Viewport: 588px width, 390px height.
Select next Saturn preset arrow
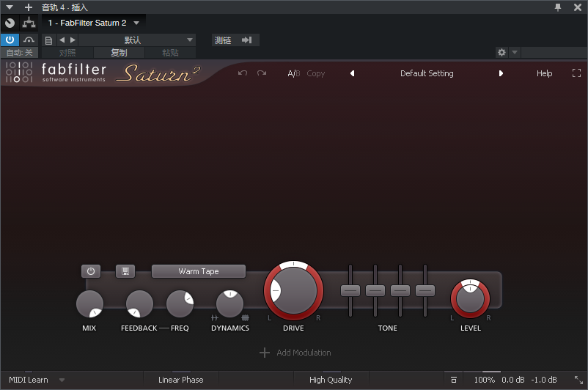point(501,73)
